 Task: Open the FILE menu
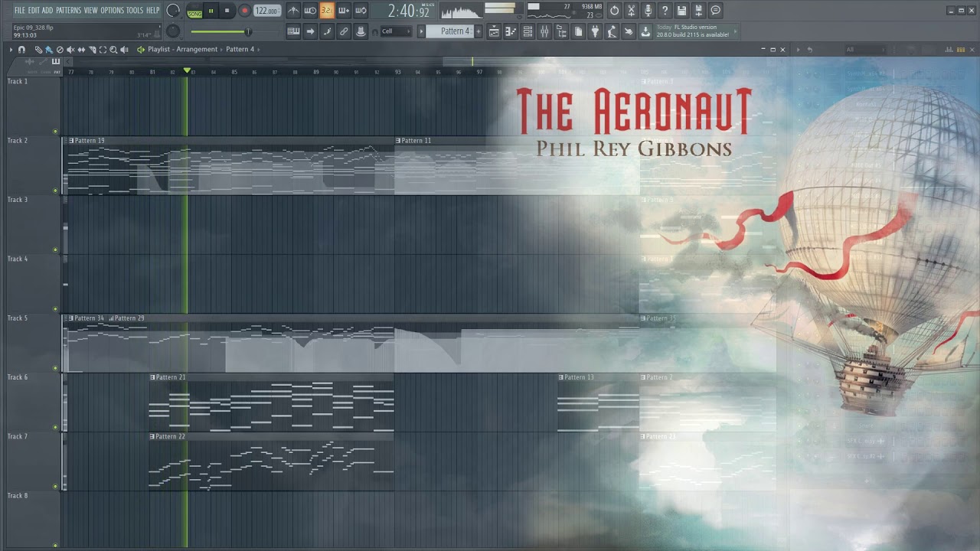point(20,11)
